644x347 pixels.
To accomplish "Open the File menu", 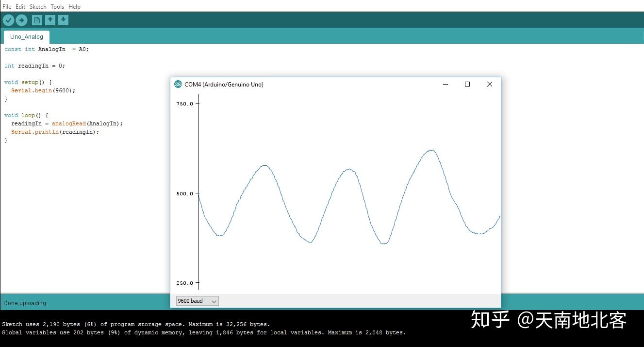I will click(6, 6).
